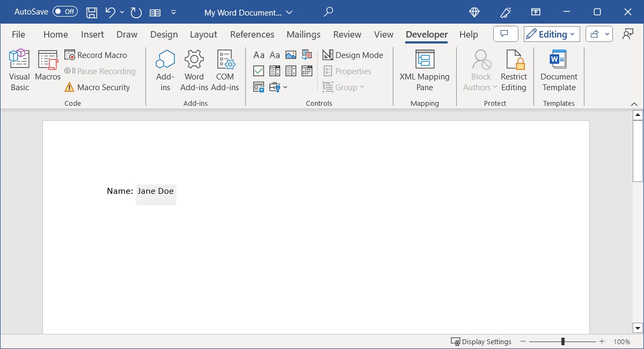Screen dimensions: 644x349
Task: Insert a Picture content control
Action: click(x=290, y=55)
